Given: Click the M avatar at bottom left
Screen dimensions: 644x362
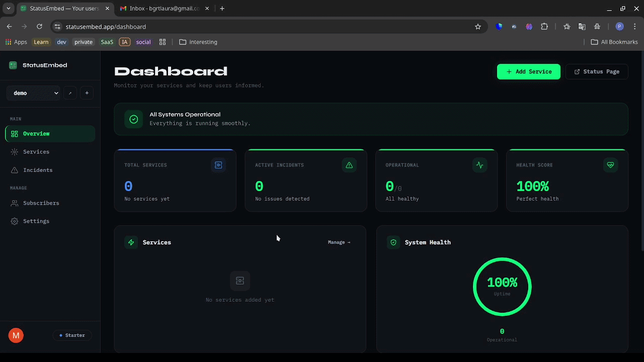Looking at the screenshot, I should (x=16, y=335).
